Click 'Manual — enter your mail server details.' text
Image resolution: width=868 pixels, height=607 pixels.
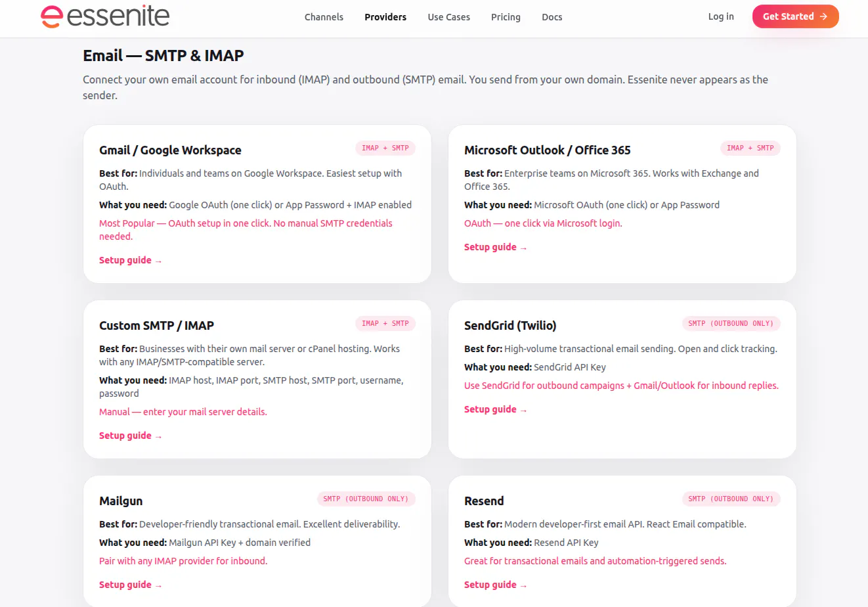183,412
